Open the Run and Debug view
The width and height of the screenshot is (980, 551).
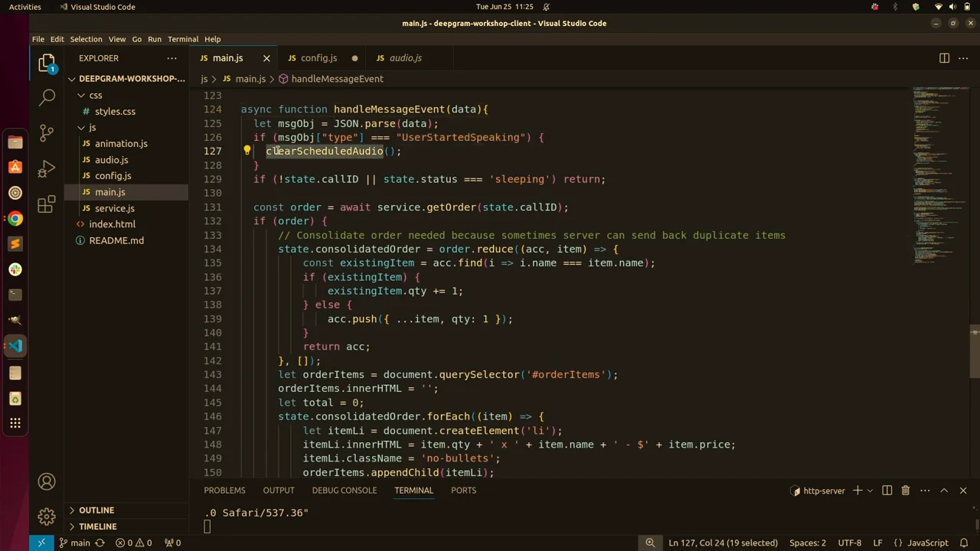click(47, 168)
